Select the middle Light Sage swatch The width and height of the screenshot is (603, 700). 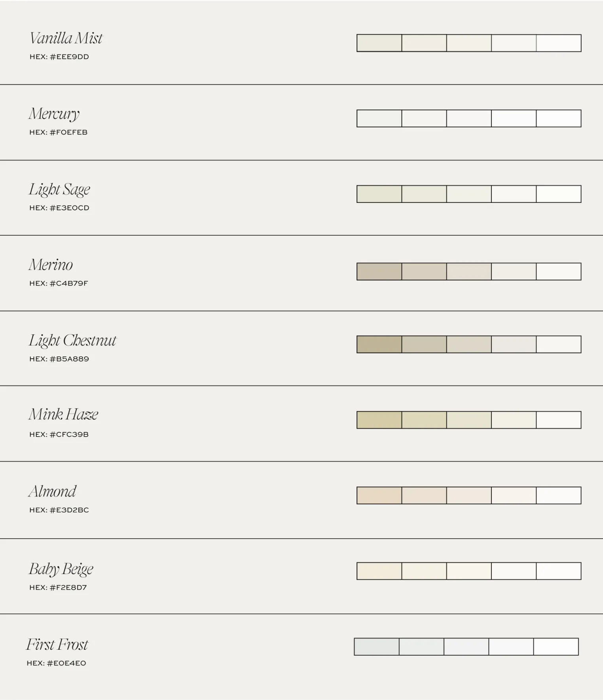pos(469,194)
